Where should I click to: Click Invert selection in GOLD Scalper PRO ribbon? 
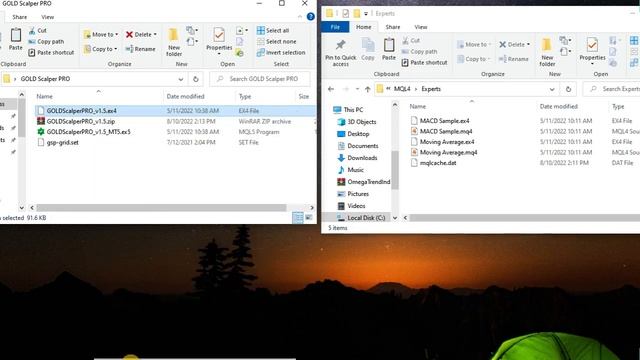pos(281,53)
